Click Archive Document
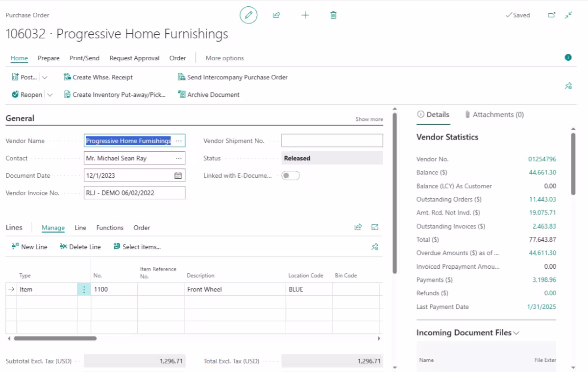588x372 pixels. 209,94
